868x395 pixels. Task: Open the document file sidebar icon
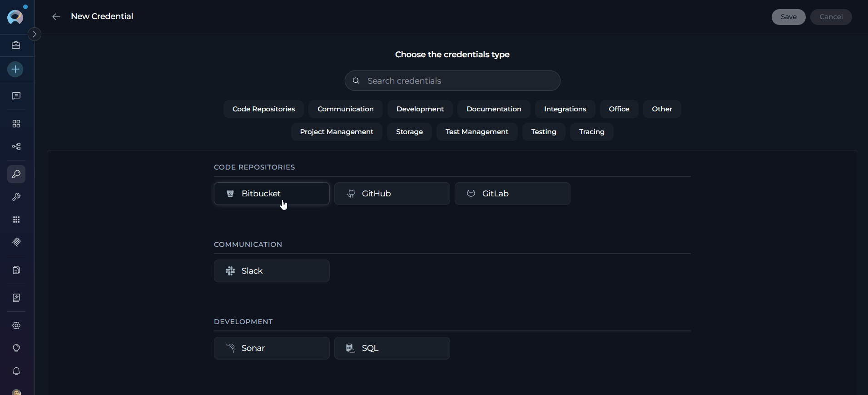pyautogui.click(x=16, y=270)
